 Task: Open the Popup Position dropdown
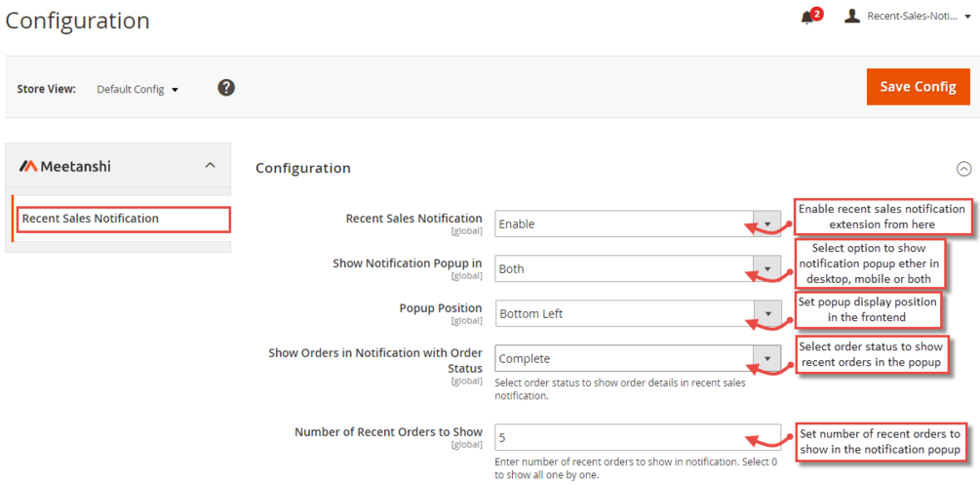[x=638, y=313]
